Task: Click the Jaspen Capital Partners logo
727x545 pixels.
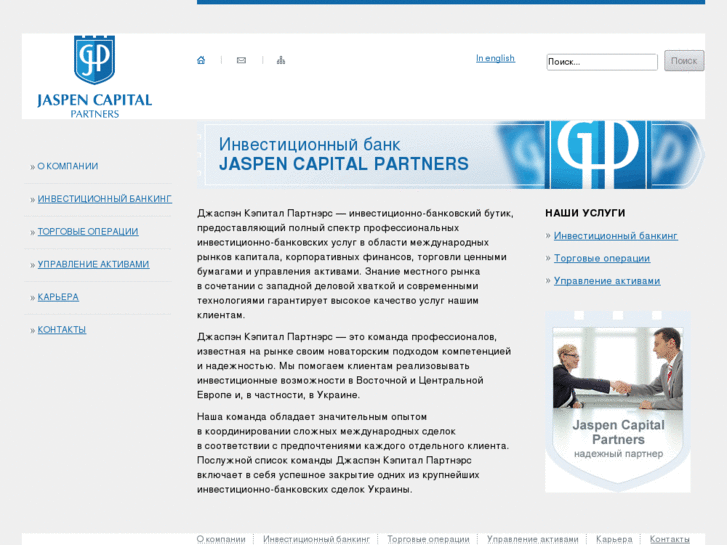Action: point(94,77)
